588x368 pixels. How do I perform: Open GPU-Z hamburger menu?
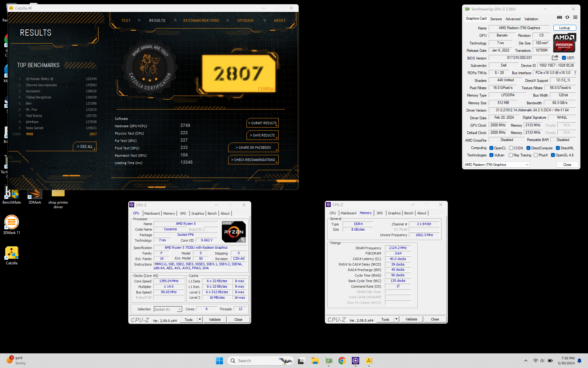tap(575, 17)
